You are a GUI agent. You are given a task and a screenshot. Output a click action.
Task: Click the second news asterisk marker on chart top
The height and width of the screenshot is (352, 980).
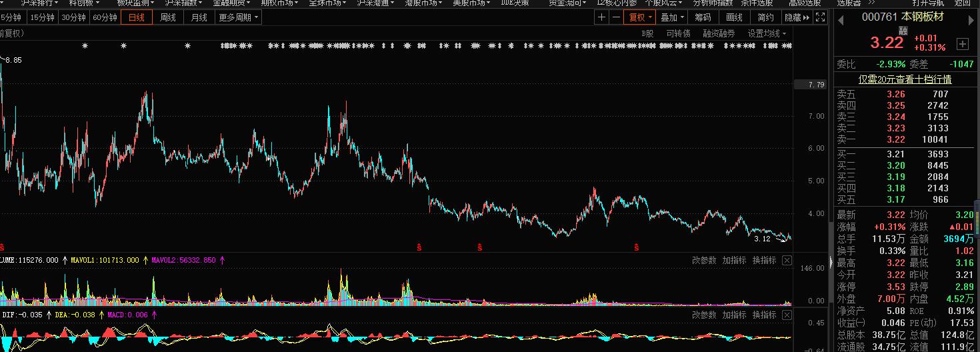(123, 46)
